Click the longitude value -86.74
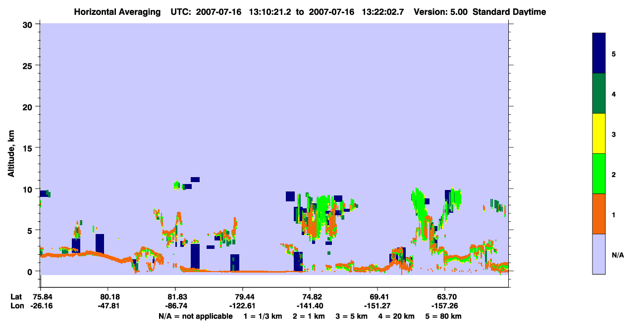This screenshot has width=644, height=330. click(175, 306)
